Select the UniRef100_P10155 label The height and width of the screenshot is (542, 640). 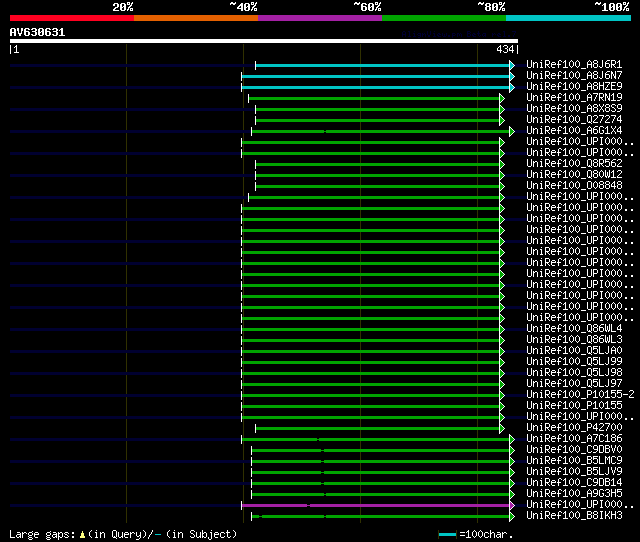pos(574,406)
